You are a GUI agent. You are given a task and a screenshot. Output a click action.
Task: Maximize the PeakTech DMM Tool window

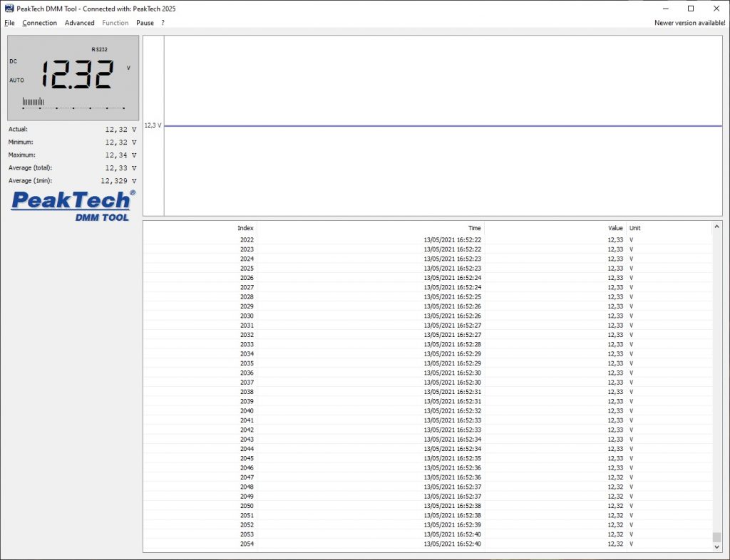click(x=690, y=9)
